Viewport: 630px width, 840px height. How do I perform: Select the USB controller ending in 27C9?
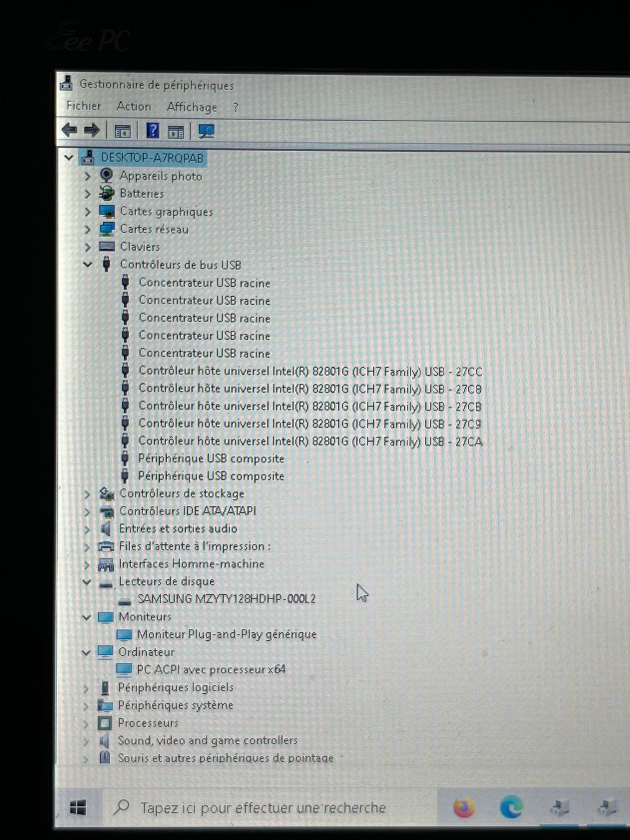coord(310,424)
